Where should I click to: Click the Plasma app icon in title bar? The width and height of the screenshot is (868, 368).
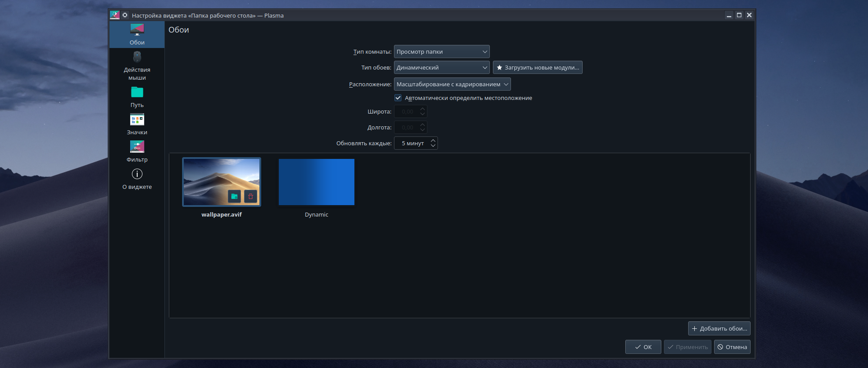tap(115, 15)
